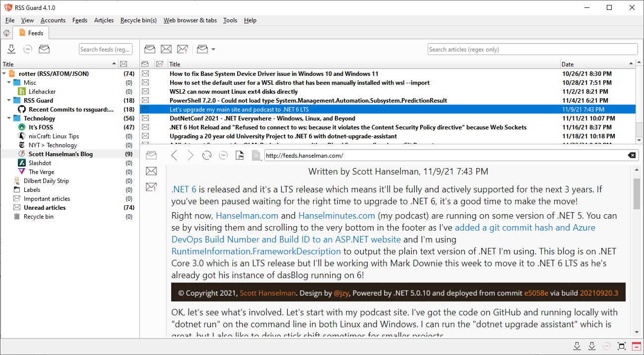
Task: Reload the article web page
Action: click(x=207, y=156)
